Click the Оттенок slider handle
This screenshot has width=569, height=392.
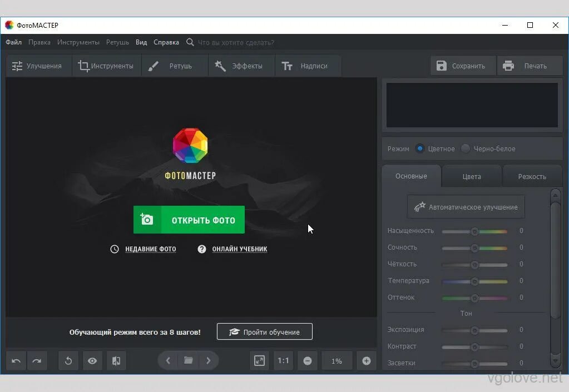point(474,298)
